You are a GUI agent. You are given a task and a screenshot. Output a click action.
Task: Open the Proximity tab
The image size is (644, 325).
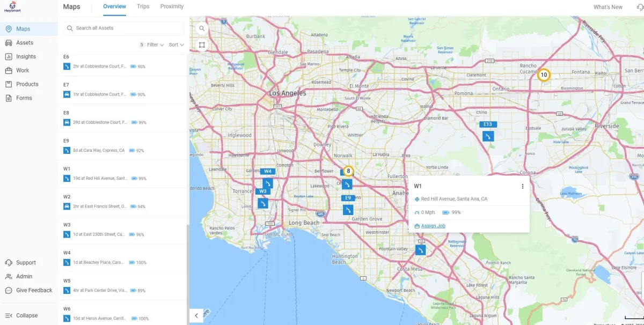(x=172, y=7)
